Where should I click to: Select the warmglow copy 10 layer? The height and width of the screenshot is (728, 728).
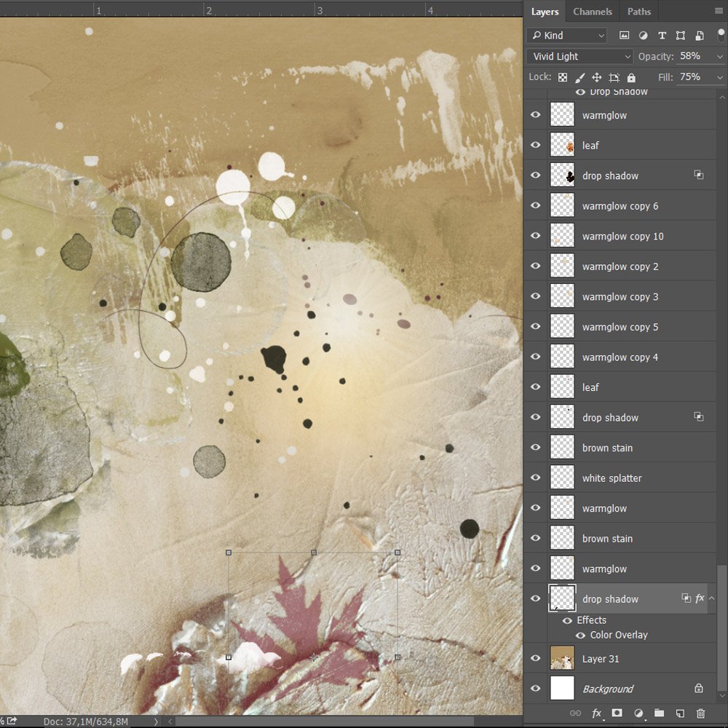pos(622,237)
